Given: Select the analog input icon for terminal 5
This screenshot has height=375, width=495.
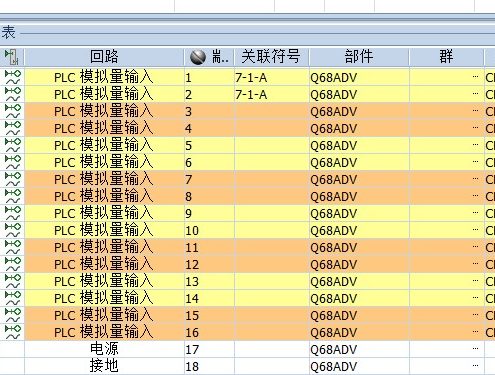Looking at the screenshot, I should click(x=13, y=145).
